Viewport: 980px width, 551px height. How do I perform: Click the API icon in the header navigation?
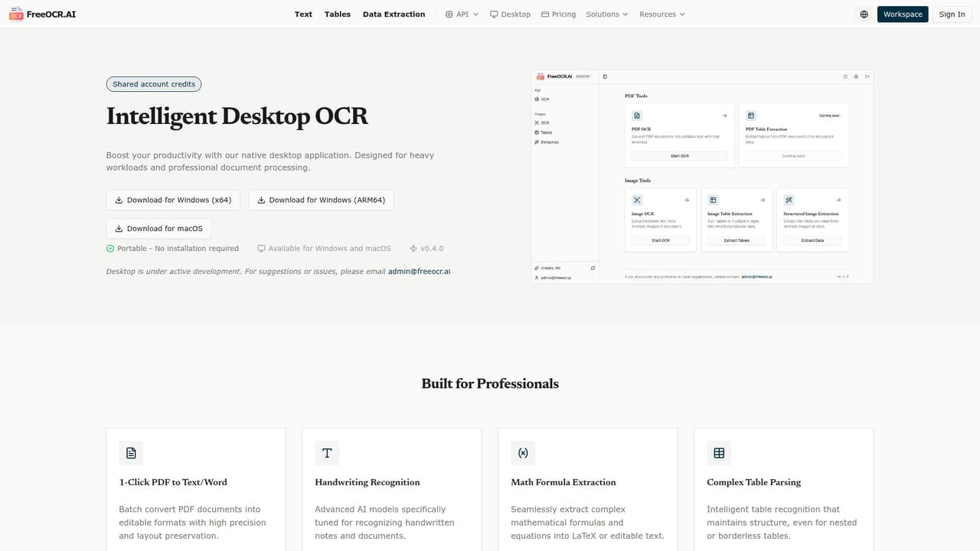(449, 14)
